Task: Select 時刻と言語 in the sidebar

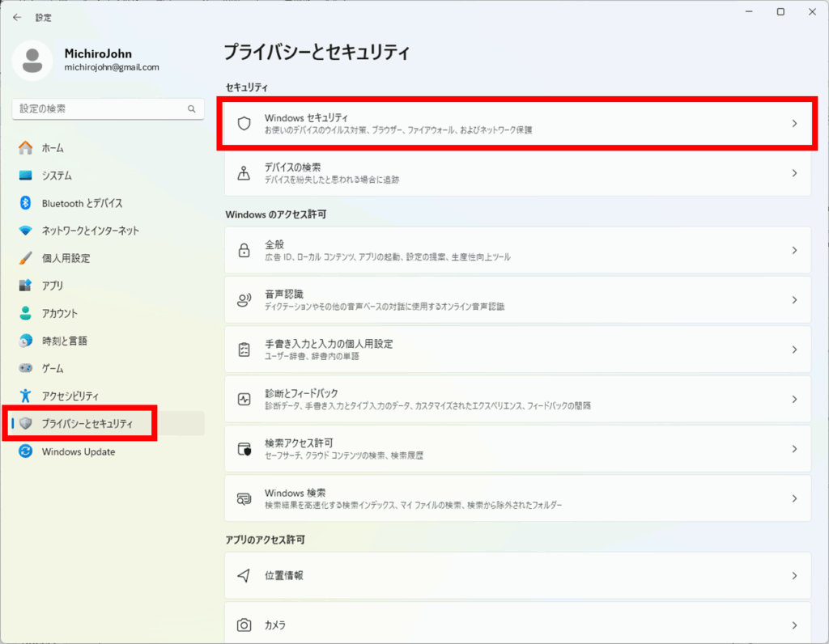Action: point(108,341)
